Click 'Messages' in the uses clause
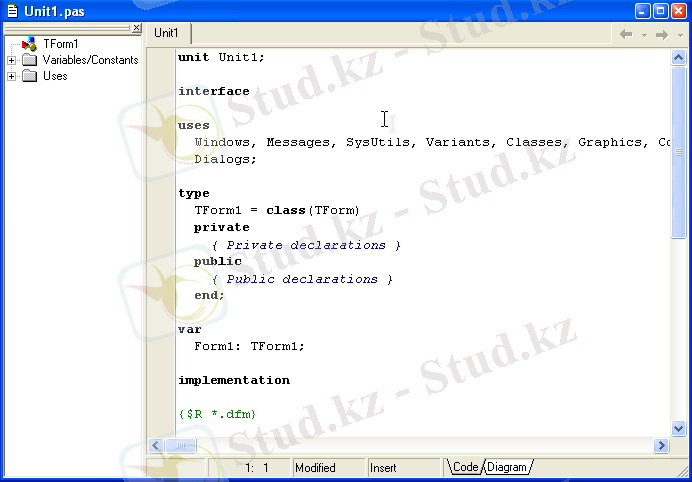692x482 pixels. click(x=298, y=142)
